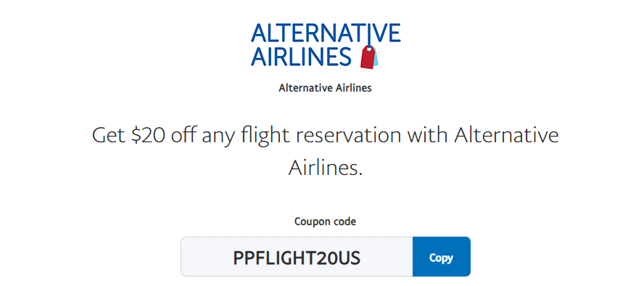
Task: Click the word Alternative ending the first headline line
Action: pyautogui.click(x=506, y=136)
